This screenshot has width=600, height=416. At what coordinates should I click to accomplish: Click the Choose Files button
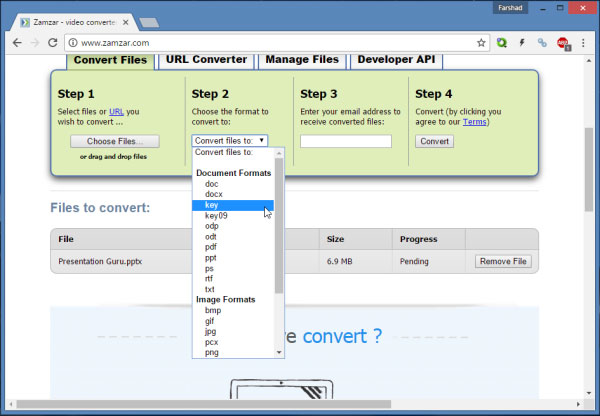click(x=115, y=141)
